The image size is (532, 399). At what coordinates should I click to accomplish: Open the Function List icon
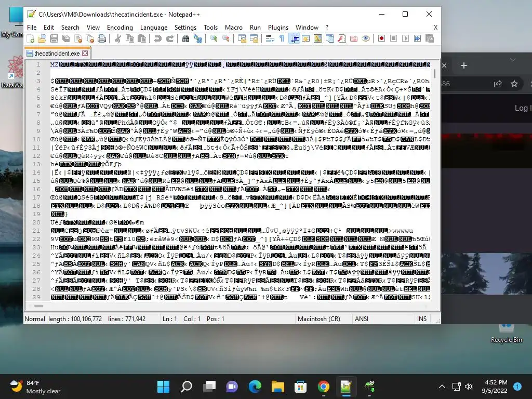click(342, 38)
